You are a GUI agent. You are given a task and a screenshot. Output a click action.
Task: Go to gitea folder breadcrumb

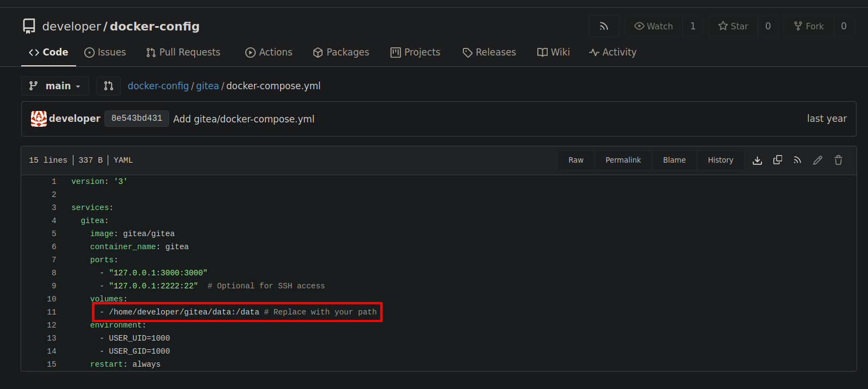[x=207, y=86]
